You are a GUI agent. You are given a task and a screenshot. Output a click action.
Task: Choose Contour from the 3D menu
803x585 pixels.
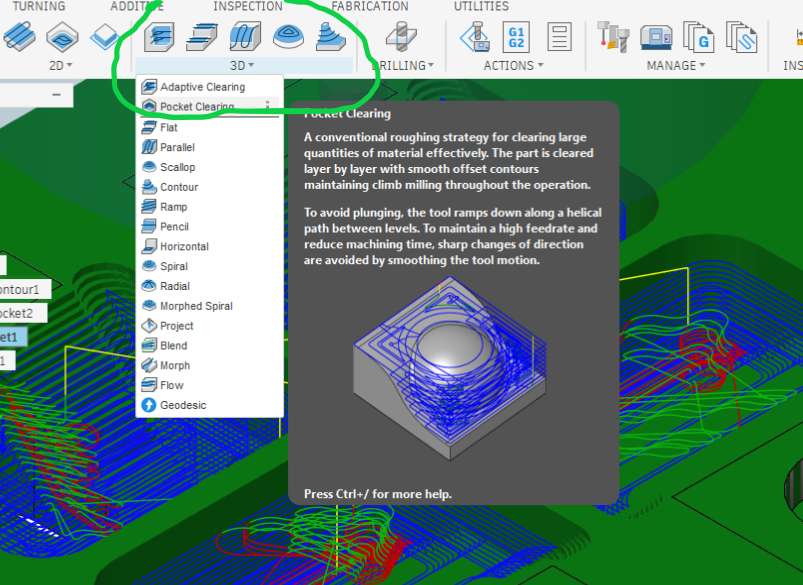209,187
